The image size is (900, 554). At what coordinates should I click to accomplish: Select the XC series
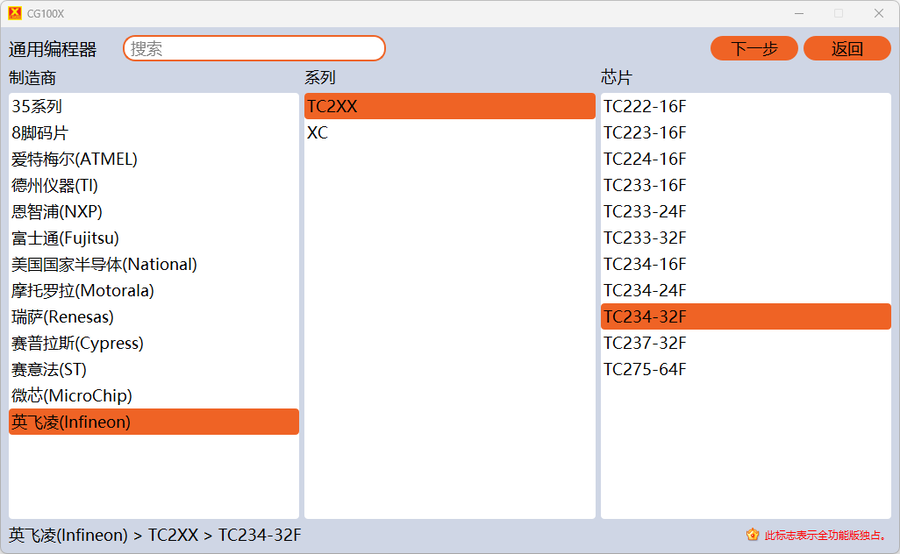(x=318, y=132)
